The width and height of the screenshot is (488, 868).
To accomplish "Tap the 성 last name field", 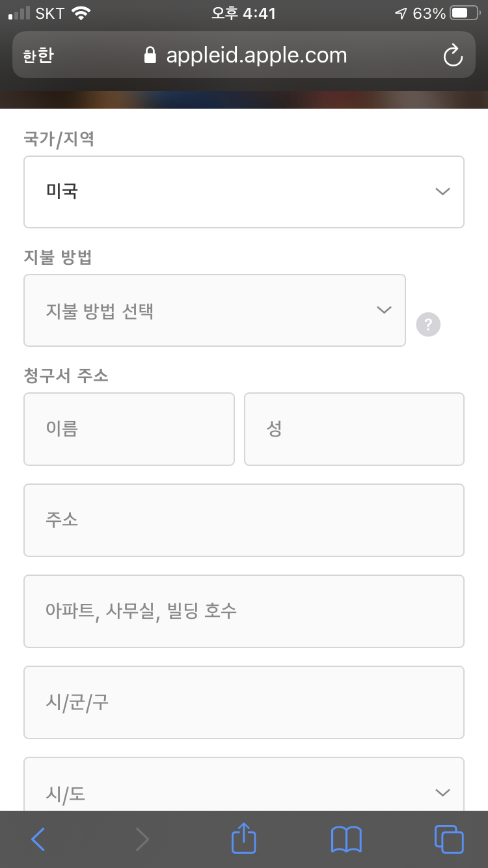I will click(x=354, y=429).
